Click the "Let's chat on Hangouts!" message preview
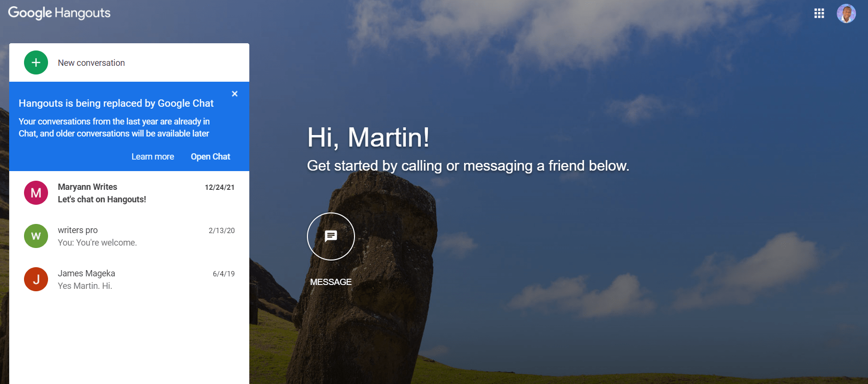 point(102,199)
